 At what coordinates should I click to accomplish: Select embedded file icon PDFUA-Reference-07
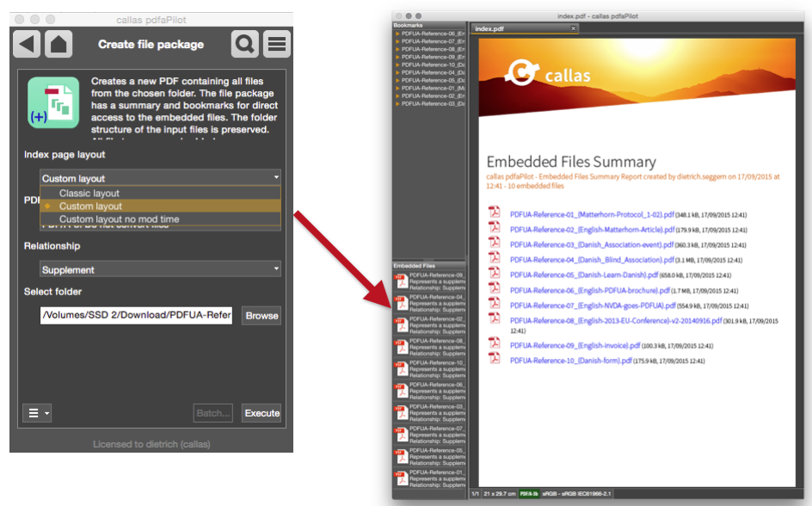pos(402,435)
